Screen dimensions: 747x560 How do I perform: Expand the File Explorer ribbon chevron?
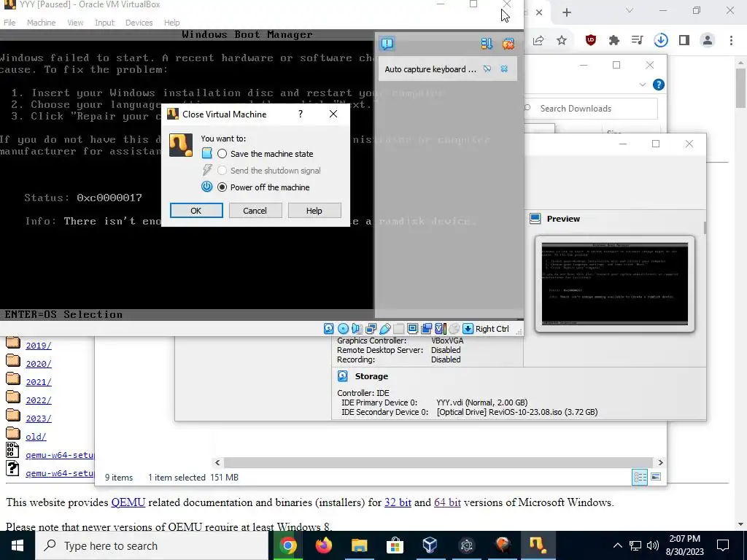pyautogui.click(x=642, y=85)
